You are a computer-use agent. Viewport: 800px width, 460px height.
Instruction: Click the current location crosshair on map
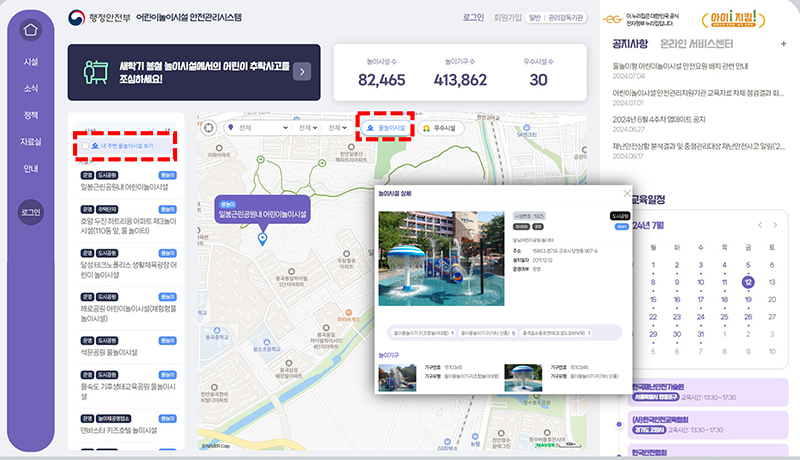click(208, 127)
